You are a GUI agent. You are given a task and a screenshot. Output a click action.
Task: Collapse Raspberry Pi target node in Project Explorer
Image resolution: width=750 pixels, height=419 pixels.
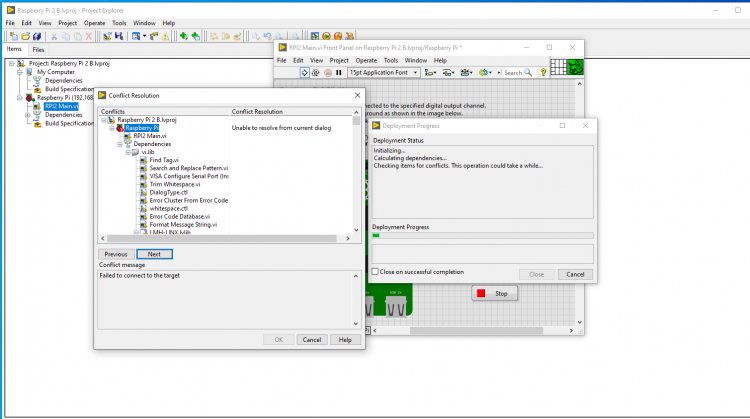coord(20,98)
